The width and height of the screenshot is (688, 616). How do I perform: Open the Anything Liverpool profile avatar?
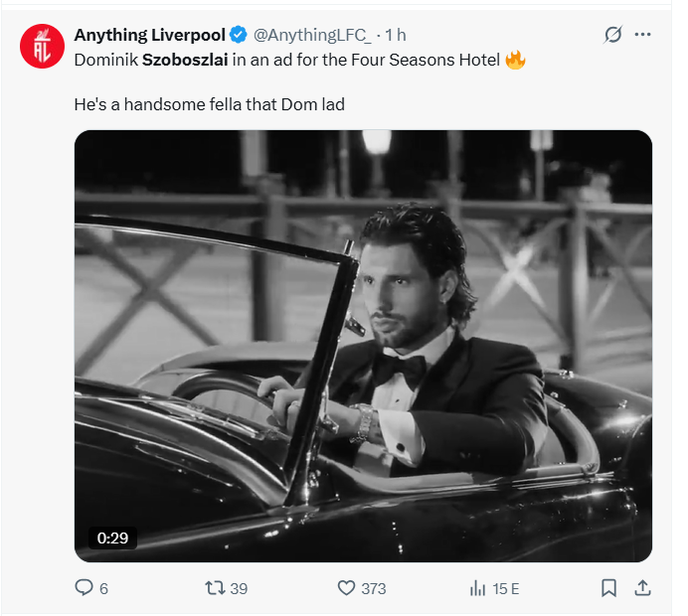point(42,47)
